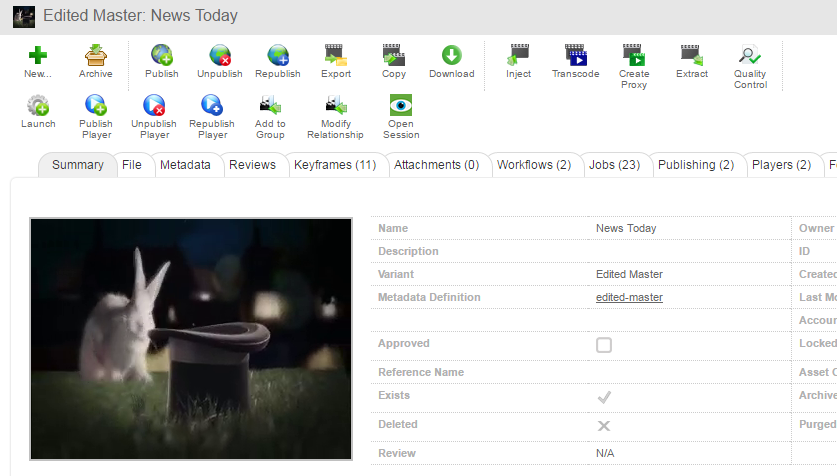This screenshot has width=837, height=476.
Task: Click the Create Proxy icon
Action: tap(633, 55)
